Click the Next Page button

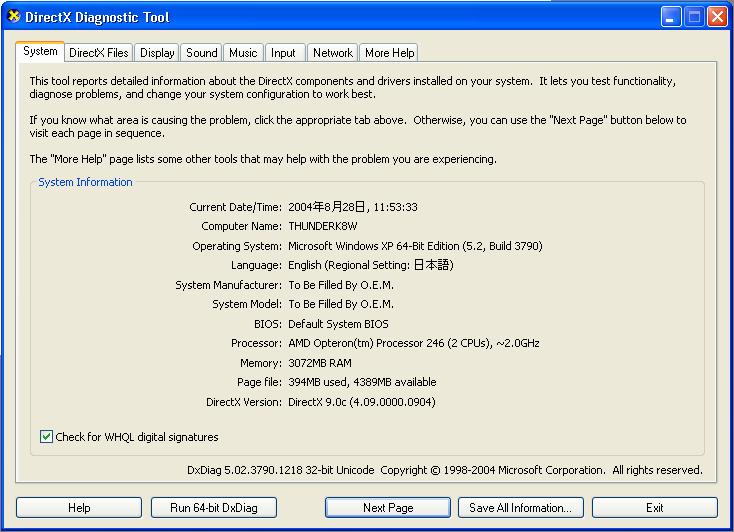tap(388, 508)
